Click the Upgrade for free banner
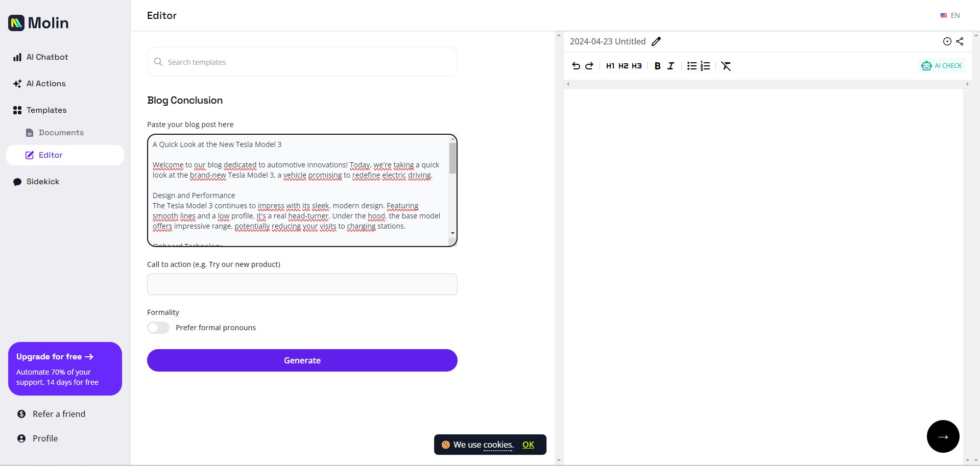Viewport: 980px width, 466px height. [x=65, y=369]
